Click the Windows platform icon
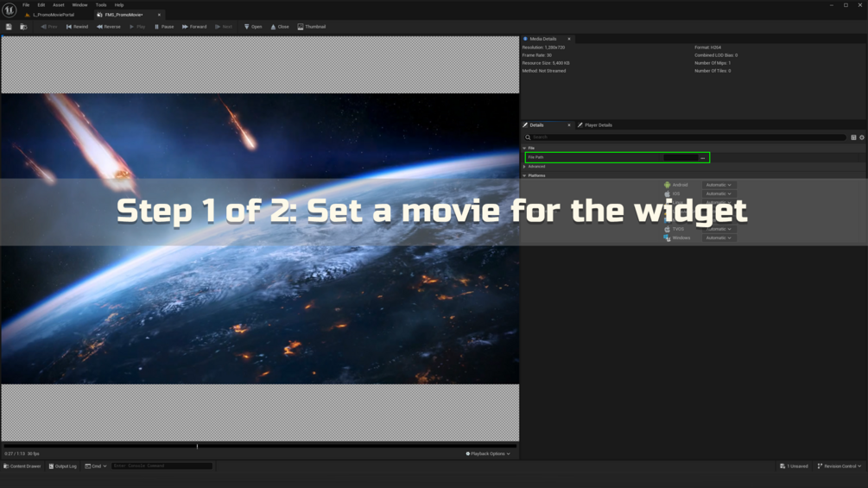 [x=667, y=238]
